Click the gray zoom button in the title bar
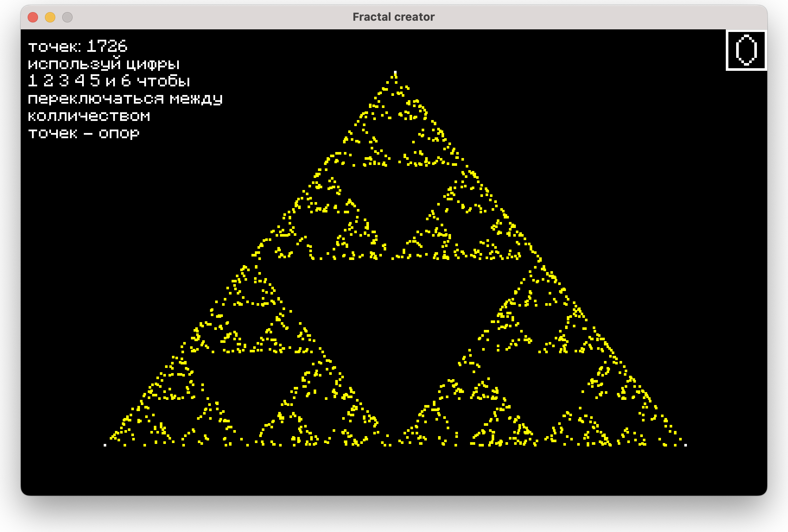Viewport: 788px width, 532px height. (x=67, y=17)
